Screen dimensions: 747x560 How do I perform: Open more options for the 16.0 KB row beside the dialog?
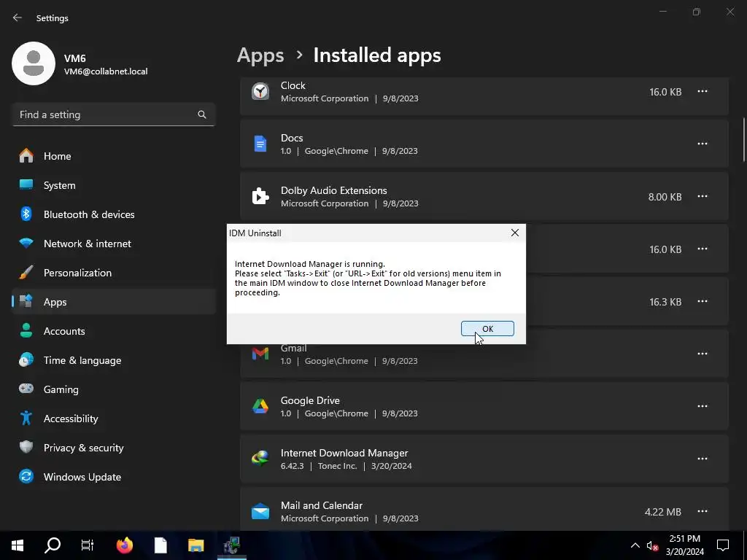pos(703,249)
